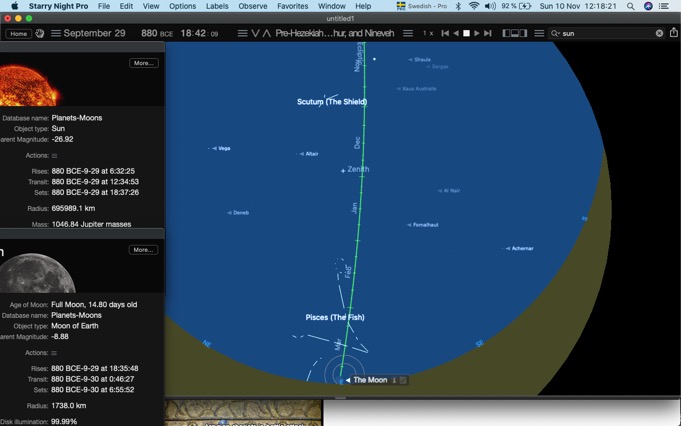The height and width of the screenshot is (426, 682).
Task: Tick the checkbox beside The Moon label
Action: pos(403,380)
